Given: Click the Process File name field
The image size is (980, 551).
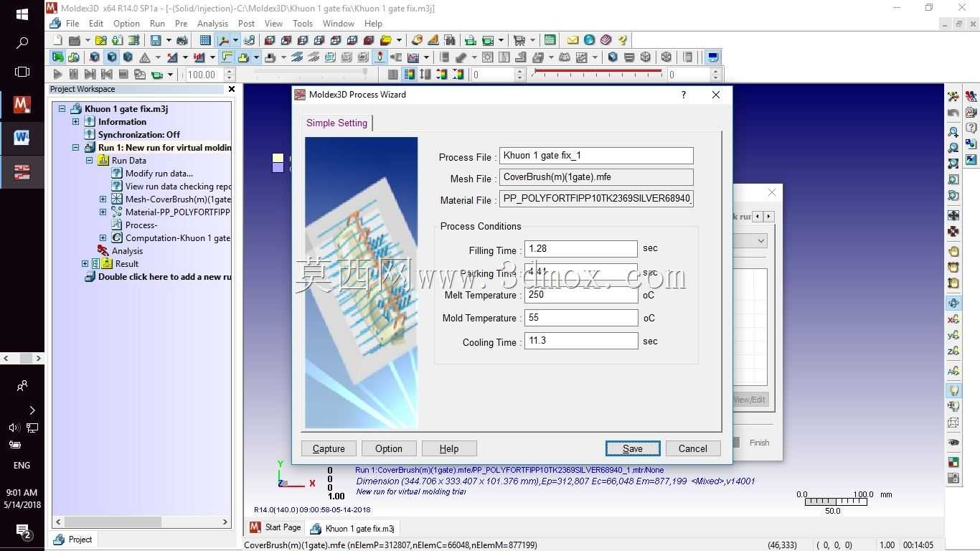Looking at the screenshot, I should pos(596,156).
